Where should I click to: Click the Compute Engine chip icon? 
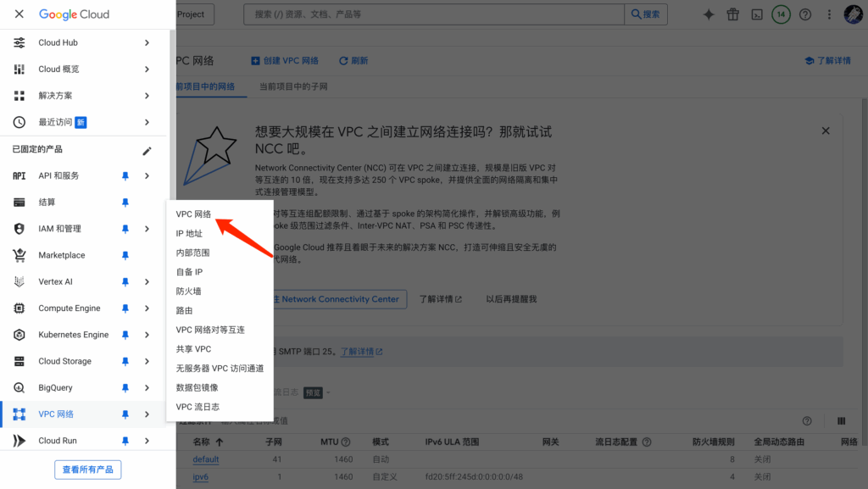(19, 308)
